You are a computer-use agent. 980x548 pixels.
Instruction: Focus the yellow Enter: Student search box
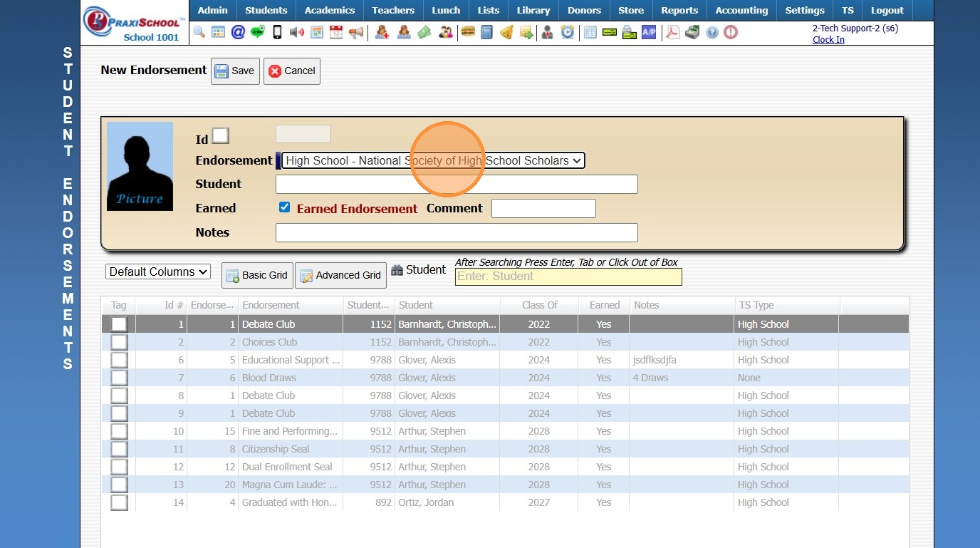click(568, 276)
